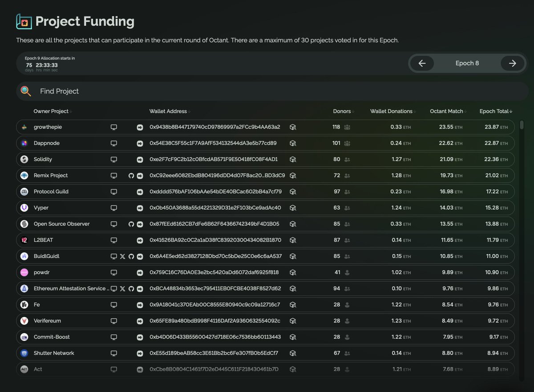Click Epoch Total value 13.88 ETH
534x392 pixels.
click(x=496, y=224)
